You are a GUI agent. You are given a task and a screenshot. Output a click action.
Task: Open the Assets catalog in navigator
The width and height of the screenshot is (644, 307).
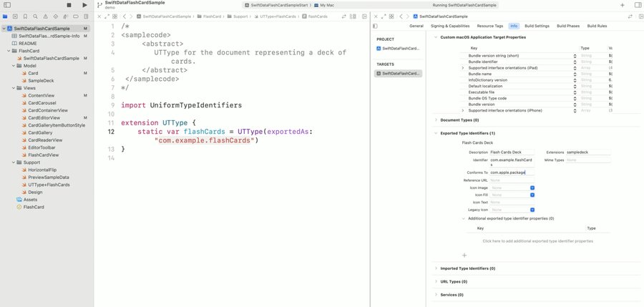pyautogui.click(x=30, y=200)
